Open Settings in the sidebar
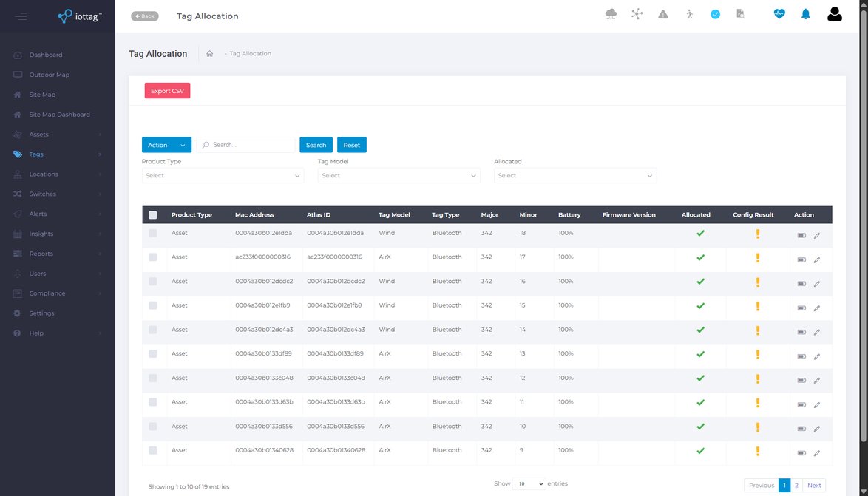Image resolution: width=868 pixels, height=496 pixels. [58, 313]
